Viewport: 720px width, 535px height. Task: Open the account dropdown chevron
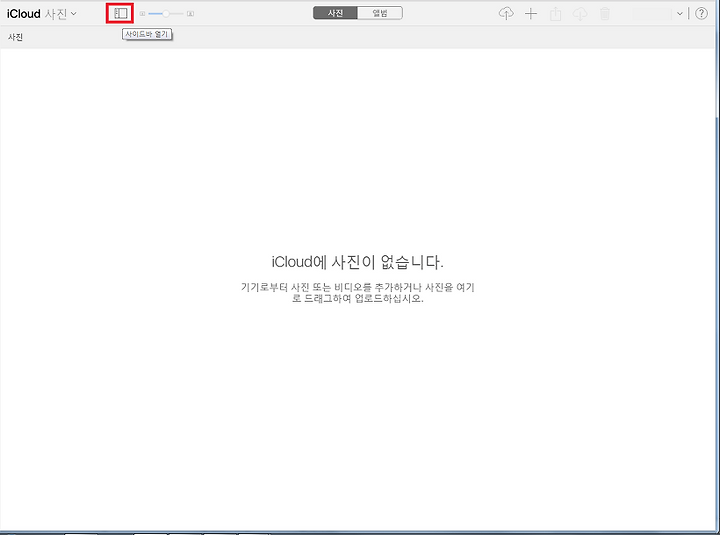tap(680, 14)
